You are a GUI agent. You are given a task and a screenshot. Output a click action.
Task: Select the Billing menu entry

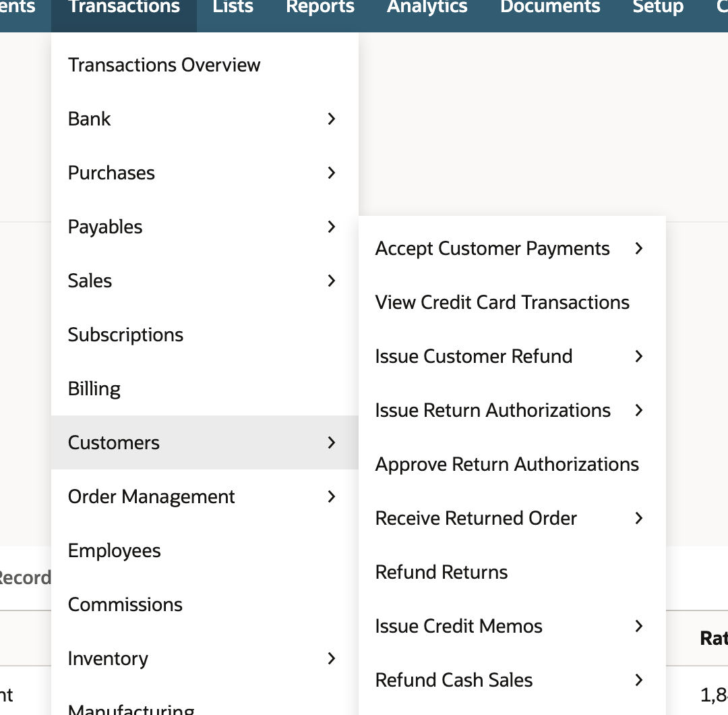pos(205,389)
